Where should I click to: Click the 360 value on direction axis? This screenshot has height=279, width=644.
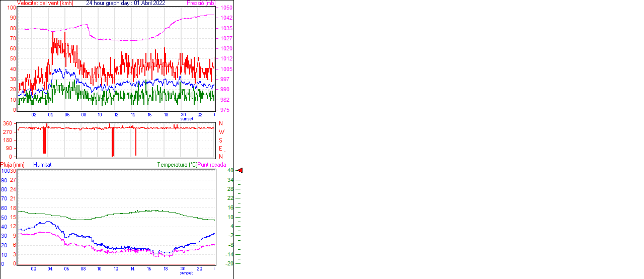point(8,123)
